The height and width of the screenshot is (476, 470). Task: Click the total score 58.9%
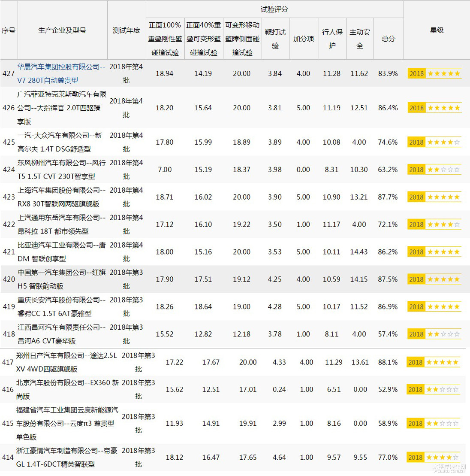coord(388,423)
